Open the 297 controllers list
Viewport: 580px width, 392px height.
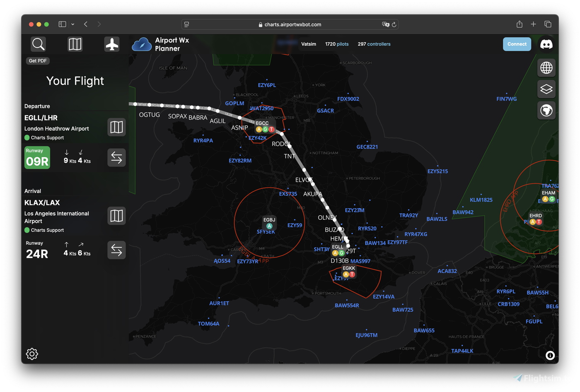(x=374, y=44)
